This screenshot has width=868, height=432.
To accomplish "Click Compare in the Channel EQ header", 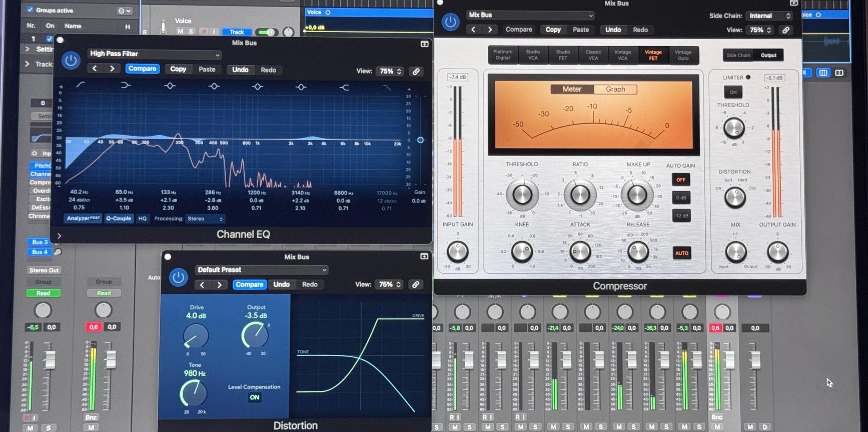I will pyautogui.click(x=142, y=68).
